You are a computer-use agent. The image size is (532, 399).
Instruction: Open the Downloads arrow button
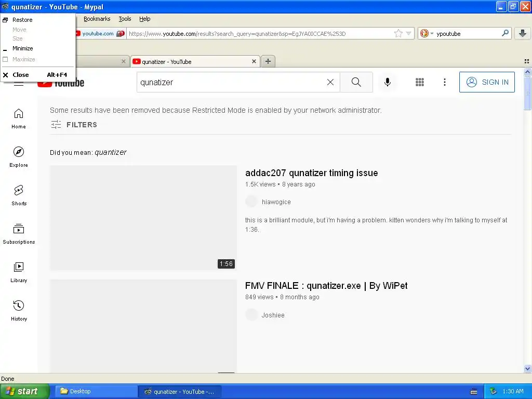click(x=523, y=33)
